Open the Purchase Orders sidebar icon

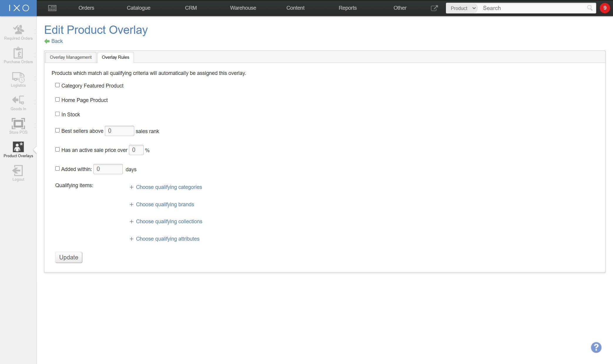tap(18, 56)
